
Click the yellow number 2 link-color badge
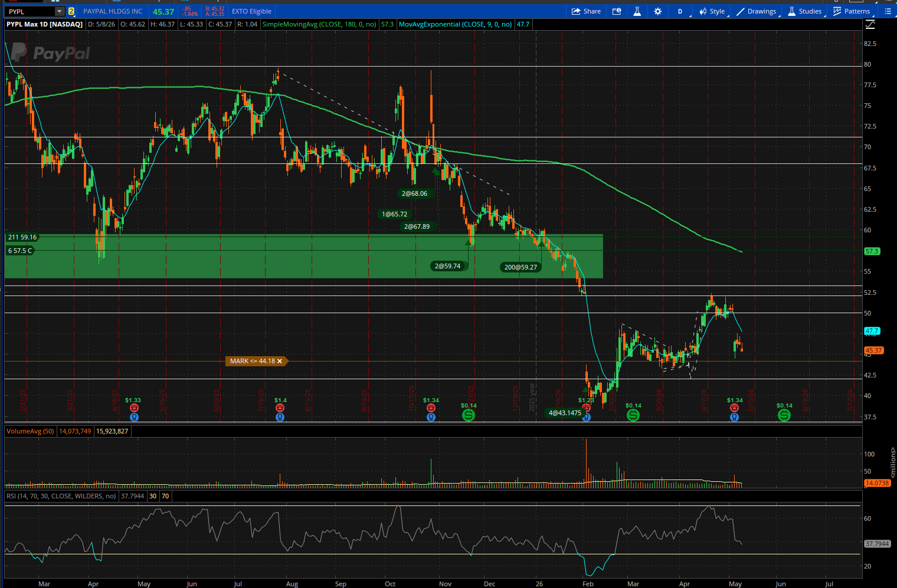pos(71,11)
